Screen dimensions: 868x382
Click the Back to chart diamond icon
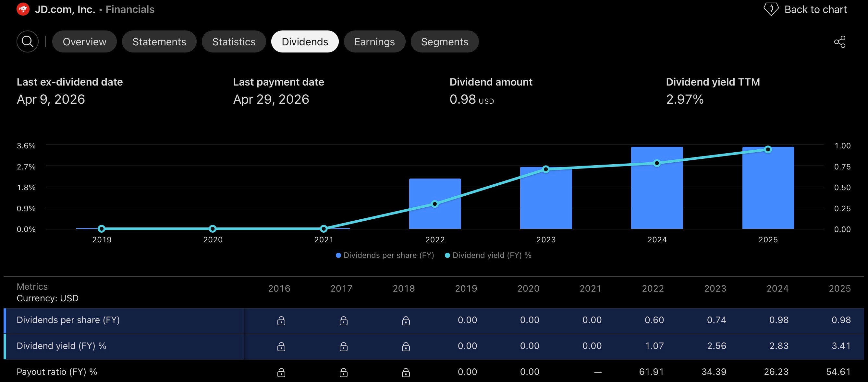771,9
